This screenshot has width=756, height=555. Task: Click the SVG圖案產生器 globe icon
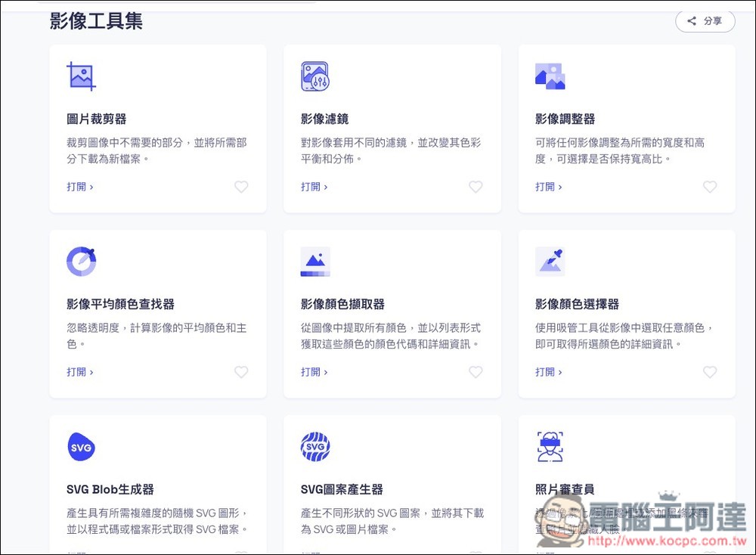click(x=315, y=446)
